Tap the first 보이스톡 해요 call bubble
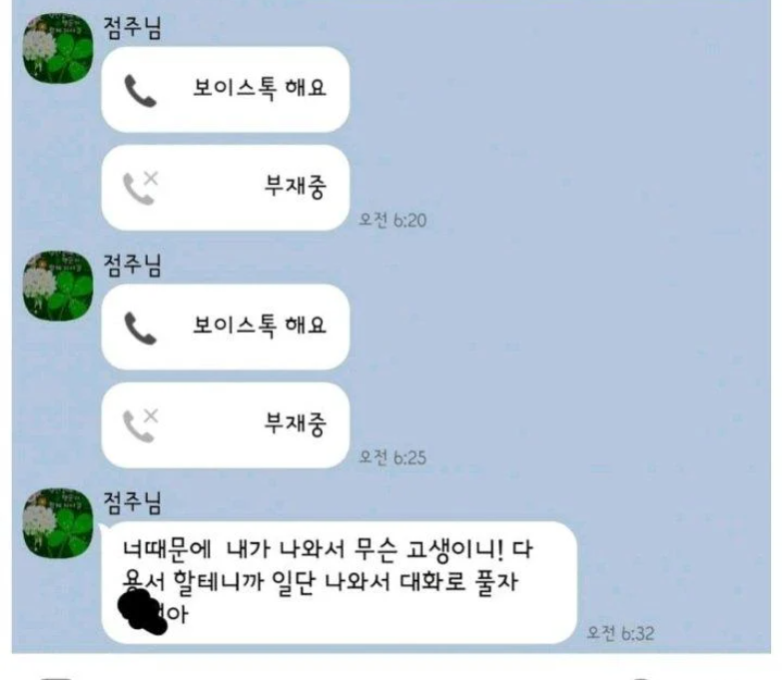This screenshot has height=680, width=784. (x=225, y=90)
